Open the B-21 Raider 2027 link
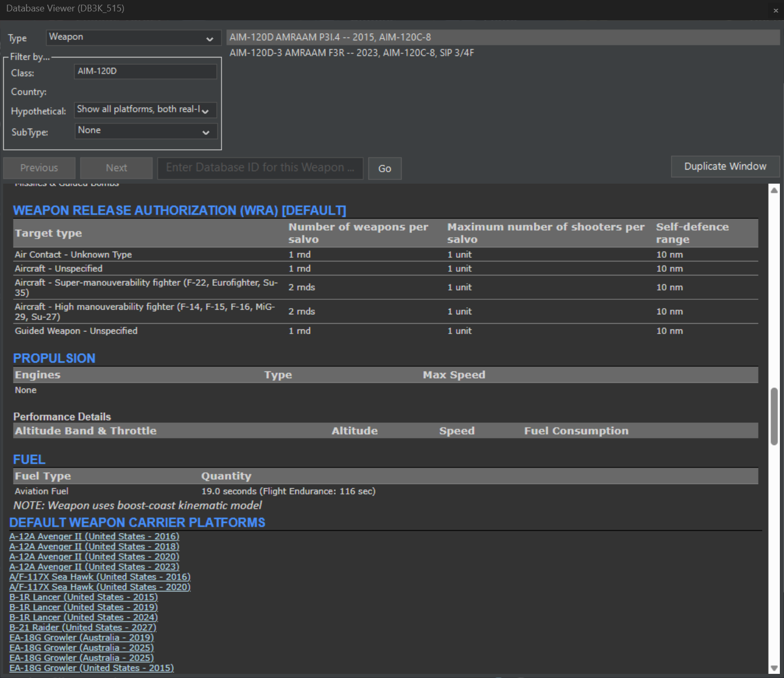Image resolution: width=784 pixels, height=678 pixels. point(82,627)
